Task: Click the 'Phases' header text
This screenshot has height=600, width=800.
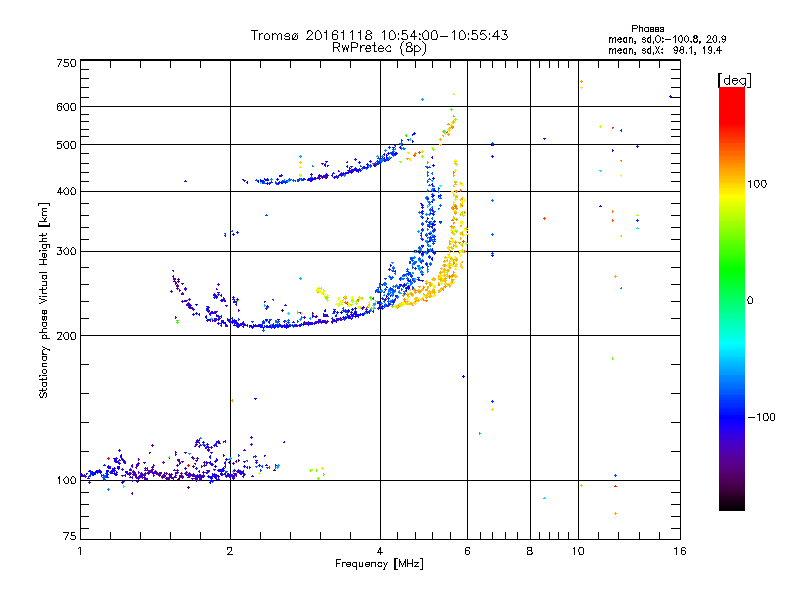Action: 647,29
